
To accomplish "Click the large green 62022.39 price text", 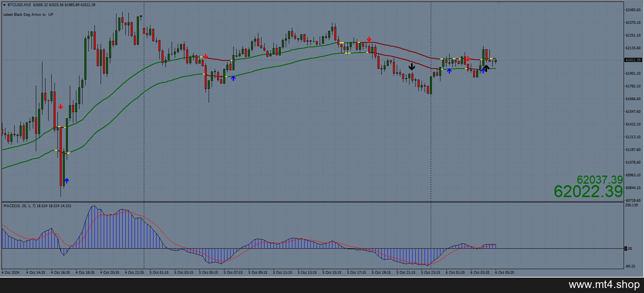I will point(588,191).
